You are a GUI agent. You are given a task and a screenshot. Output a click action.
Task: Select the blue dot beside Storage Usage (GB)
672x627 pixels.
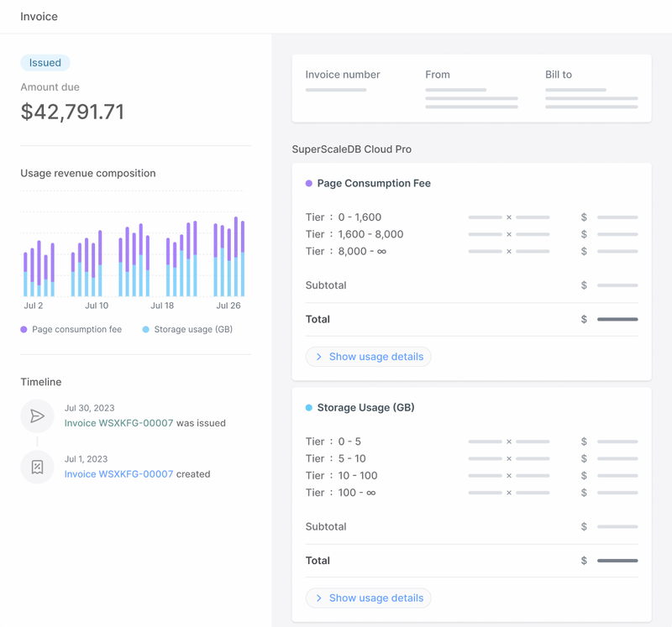click(307, 407)
